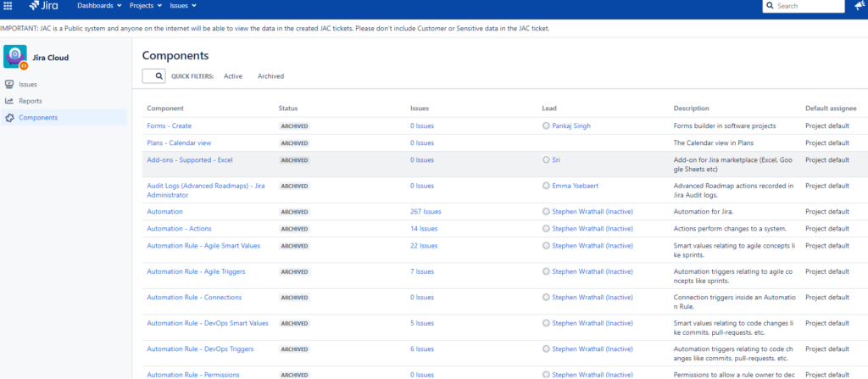Open the Issues dropdown in top bar
The width and height of the screenshot is (868, 379).
[183, 6]
